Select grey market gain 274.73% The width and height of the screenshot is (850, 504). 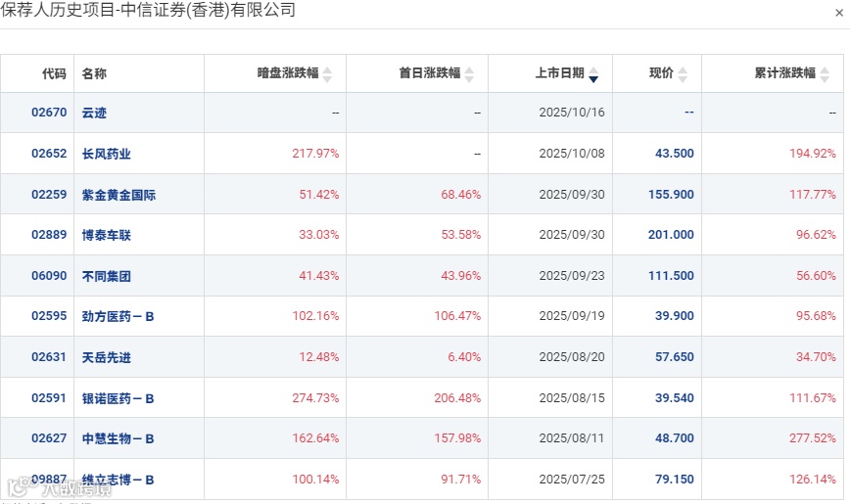pos(315,397)
